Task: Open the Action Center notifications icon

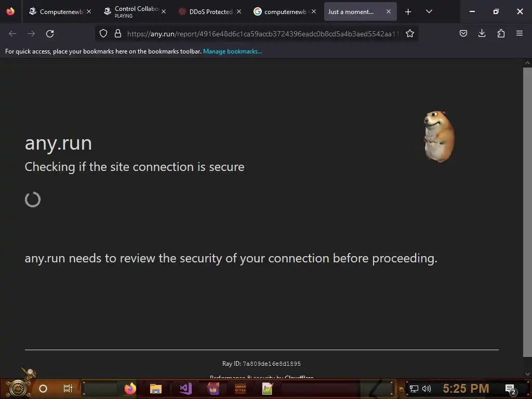Action: click(x=511, y=389)
